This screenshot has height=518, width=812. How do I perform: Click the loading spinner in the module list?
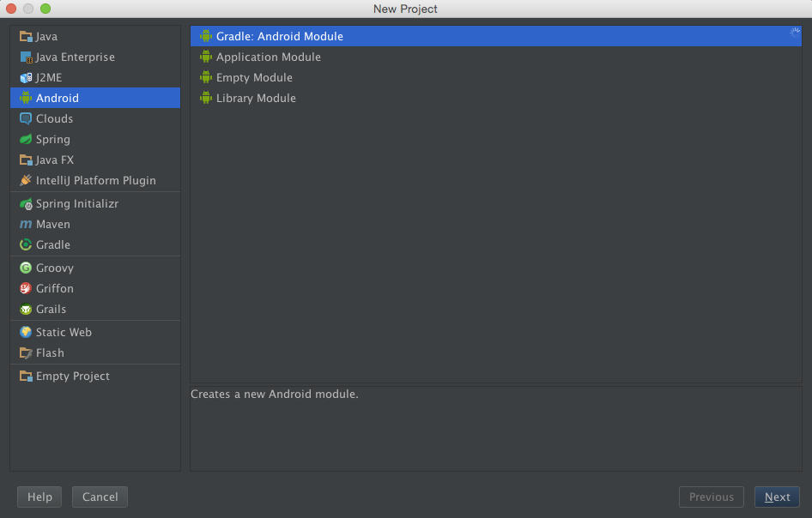(794, 33)
